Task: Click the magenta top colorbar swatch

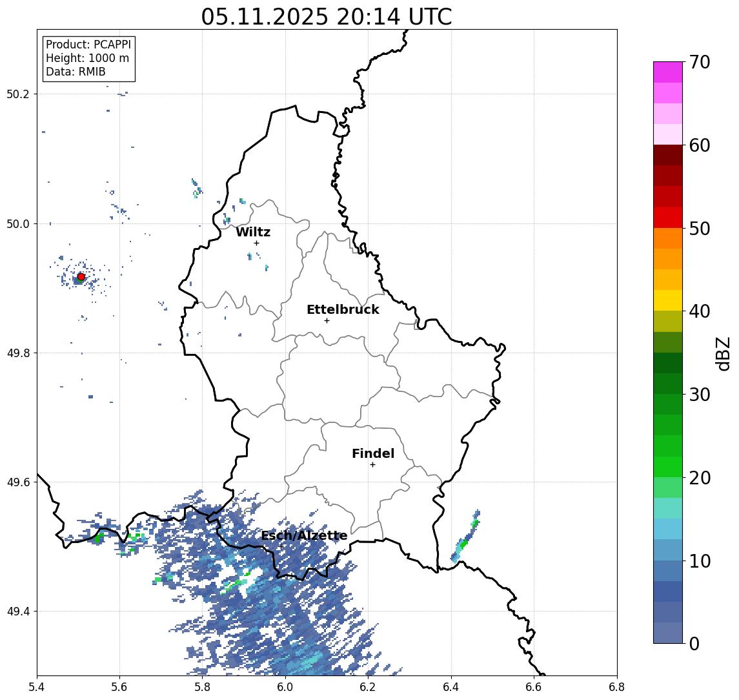Action: pyautogui.click(x=668, y=72)
